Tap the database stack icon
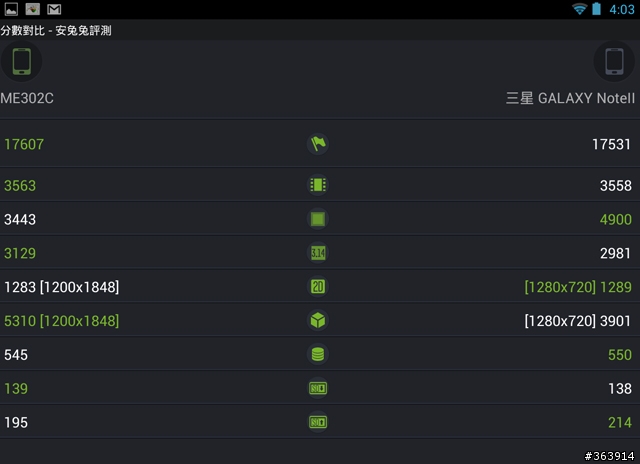Viewport: 640px width, 464px height. point(318,354)
